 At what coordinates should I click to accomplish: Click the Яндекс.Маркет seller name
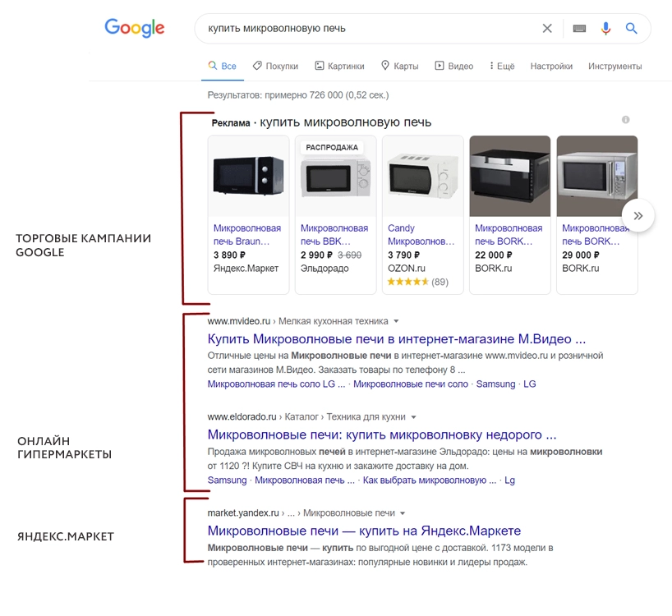tap(246, 268)
